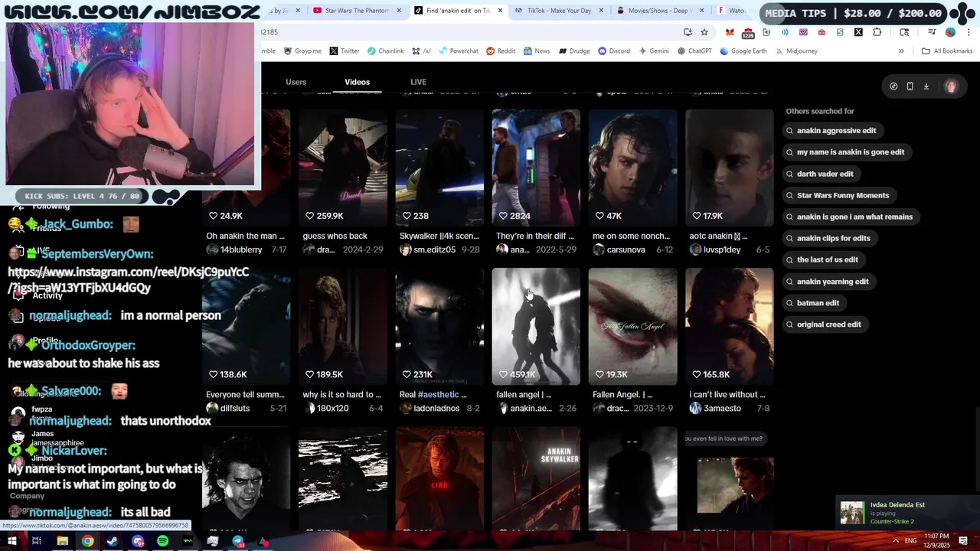Open the Reddit bookmark
The width and height of the screenshot is (980, 551).
501,51
